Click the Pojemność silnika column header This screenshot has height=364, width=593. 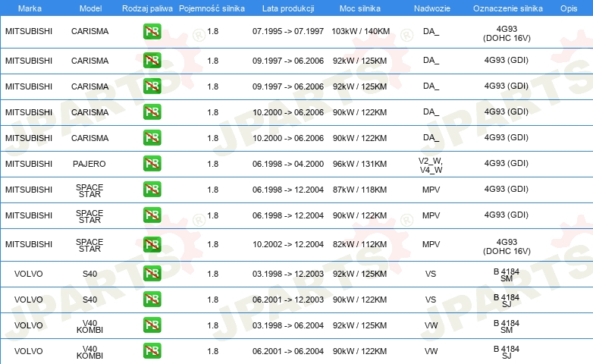pyautogui.click(x=212, y=8)
